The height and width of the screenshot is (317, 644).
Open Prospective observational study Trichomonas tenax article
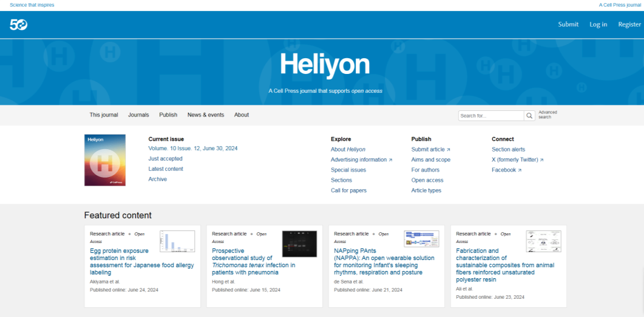pyautogui.click(x=253, y=261)
